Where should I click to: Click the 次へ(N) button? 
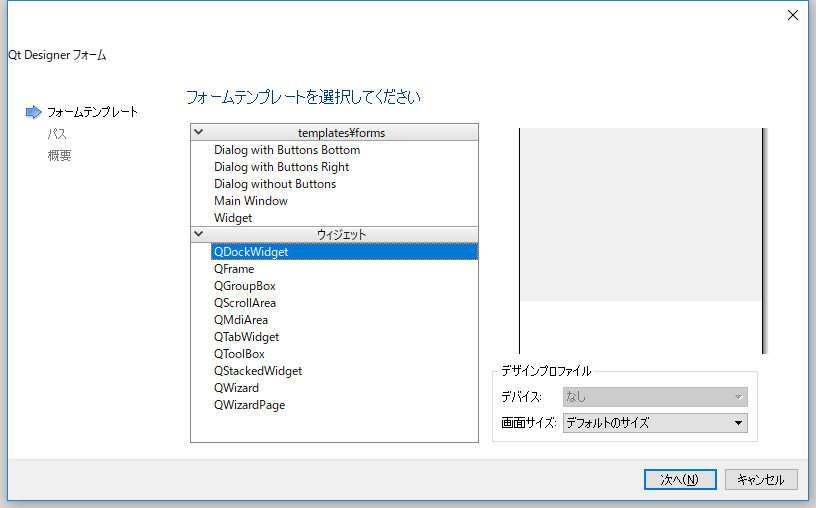click(x=680, y=479)
